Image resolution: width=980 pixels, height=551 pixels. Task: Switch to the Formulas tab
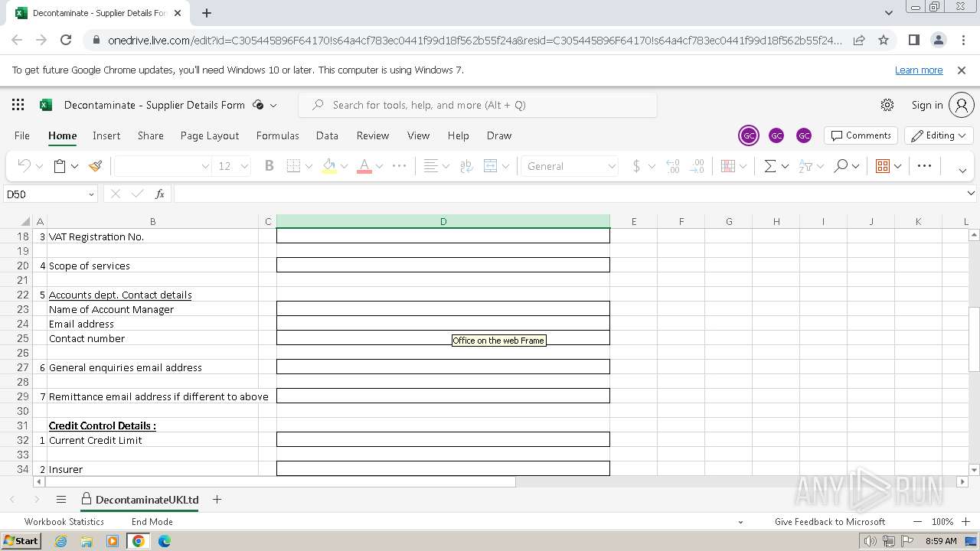[277, 135]
